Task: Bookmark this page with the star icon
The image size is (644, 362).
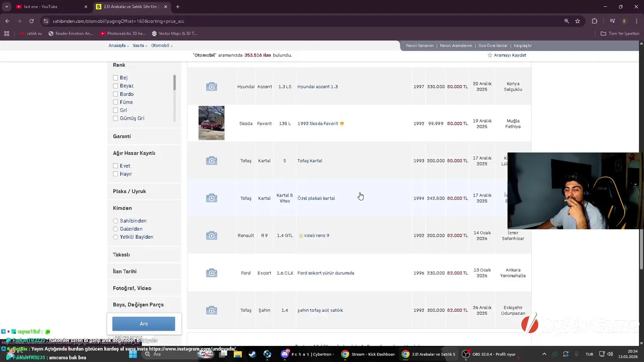Action: [x=578, y=21]
